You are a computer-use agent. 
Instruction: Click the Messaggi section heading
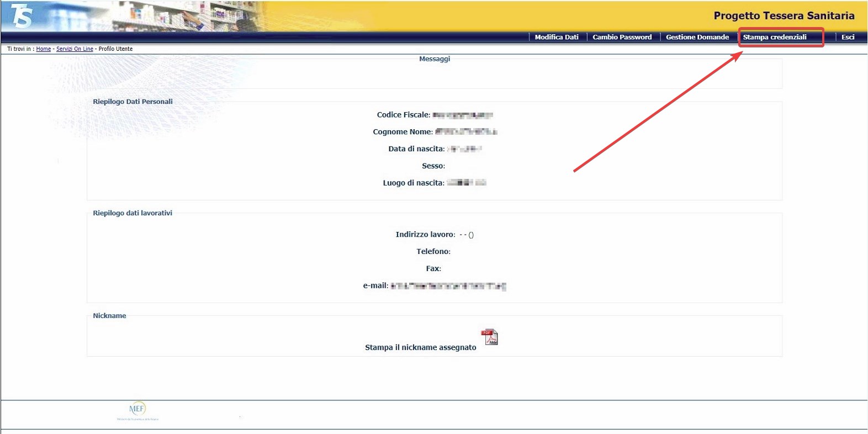tap(435, 59)
